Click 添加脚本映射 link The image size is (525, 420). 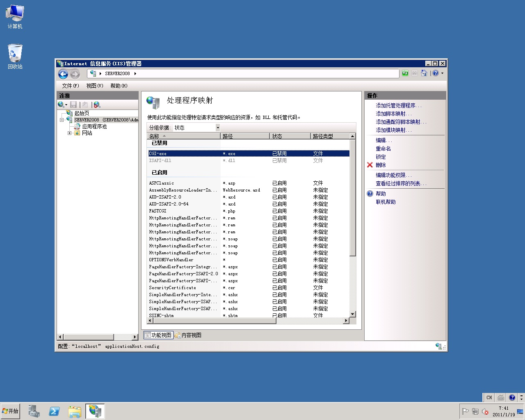click(x=394, y=114)
